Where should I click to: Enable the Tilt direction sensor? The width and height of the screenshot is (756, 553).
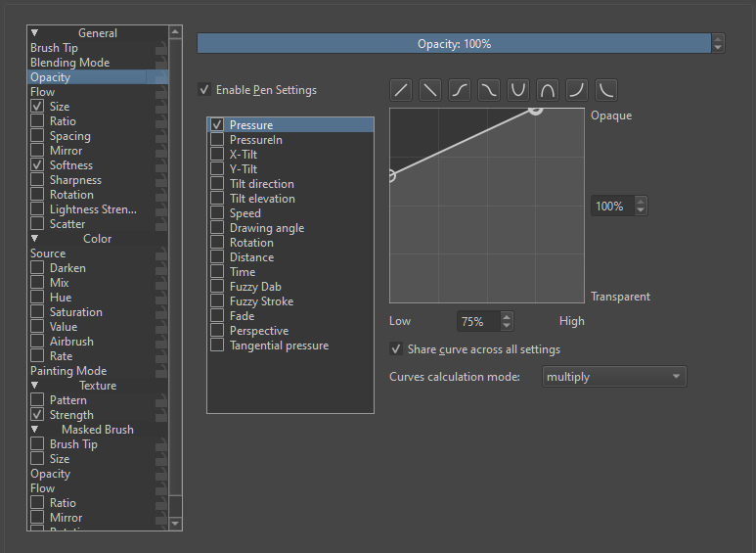pyautogui.click(x=217, y=184)
